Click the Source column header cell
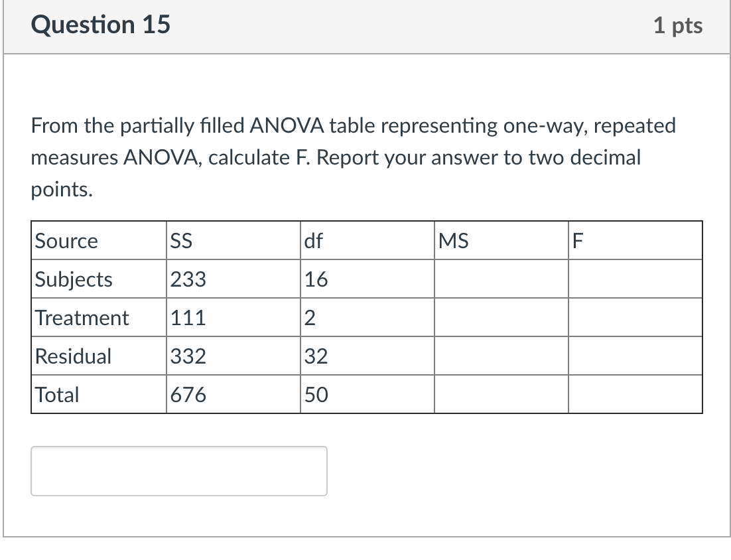The width and height of the screenshot is (731, 560). click(66, 241)
